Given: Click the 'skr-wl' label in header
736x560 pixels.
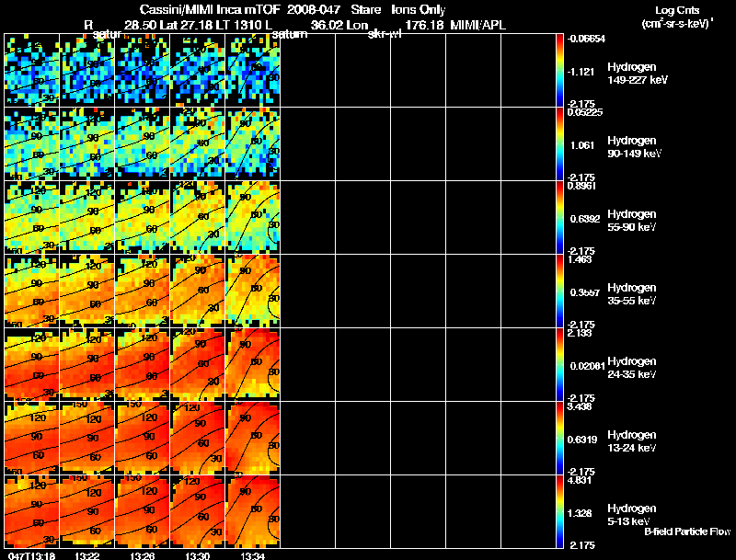Looking at the screenshot, I should click(385, 34).
